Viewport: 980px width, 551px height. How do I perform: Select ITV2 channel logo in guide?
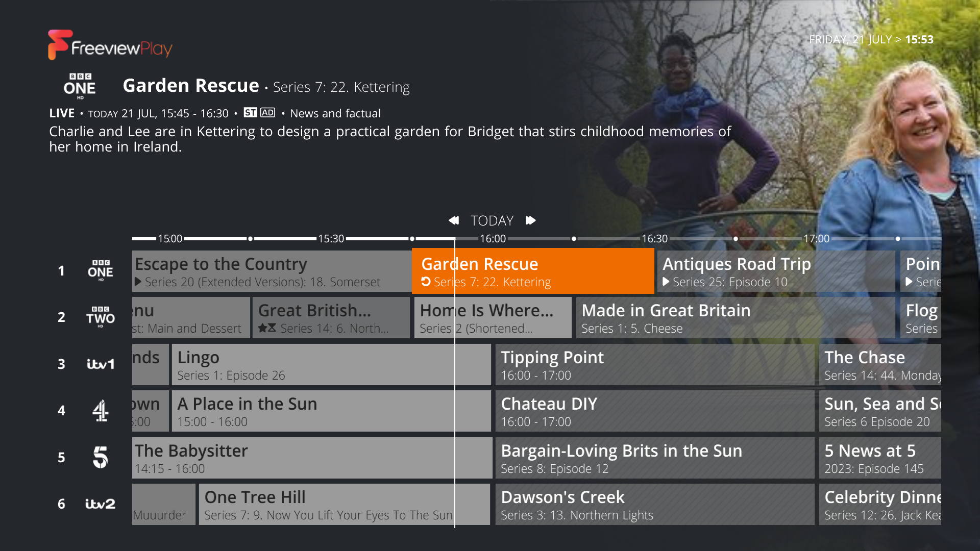click(101, 504)
